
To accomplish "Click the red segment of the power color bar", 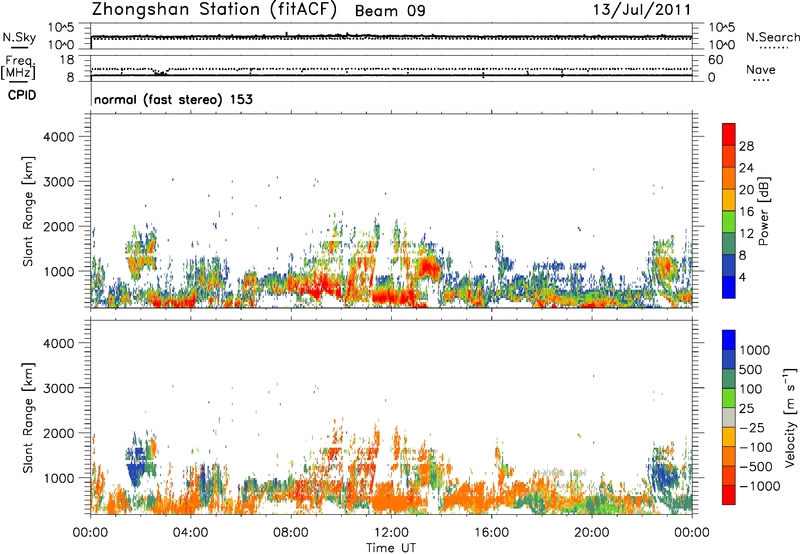I will coord(729,134).
